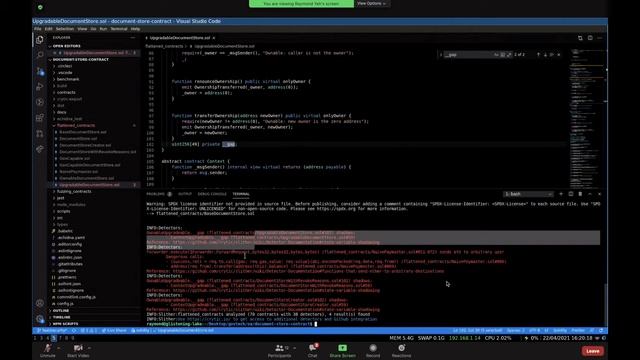Image resolution: width=640 pixels, height=360 pixels.
Task: Open the Run and Debug view
Action: [40, 87]
